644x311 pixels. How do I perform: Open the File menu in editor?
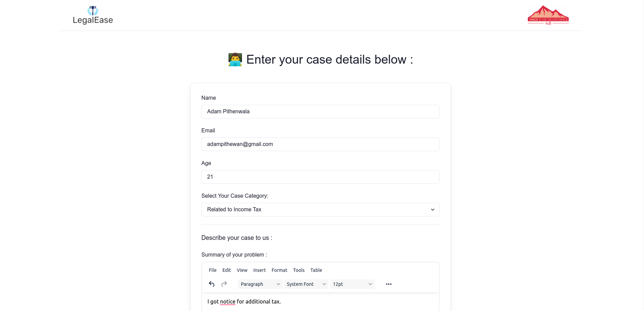[213, 270]
